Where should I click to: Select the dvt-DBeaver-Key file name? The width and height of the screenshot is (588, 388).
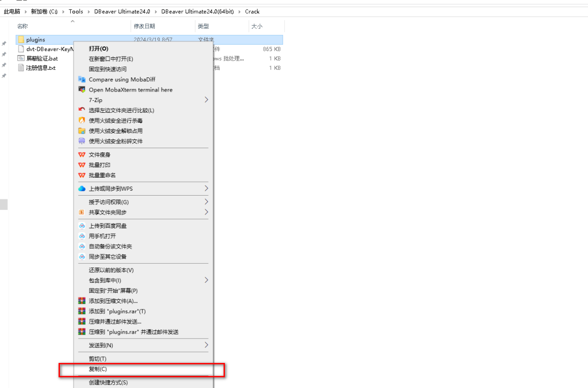(50, 49)
